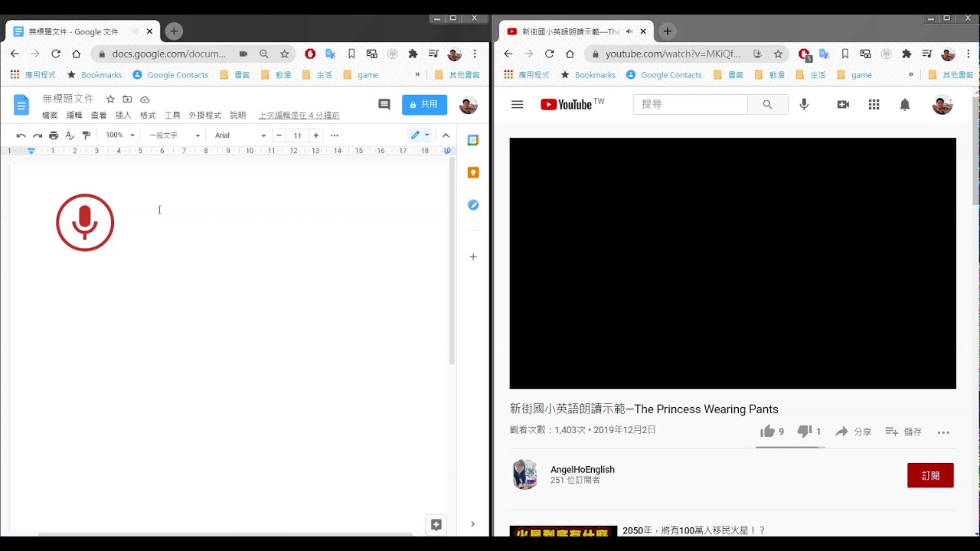Image resolution: width=980 pixels, height=551 pixels.
Task: Star the untitled document
Action: pyautogui.click(x=110, y=99)
